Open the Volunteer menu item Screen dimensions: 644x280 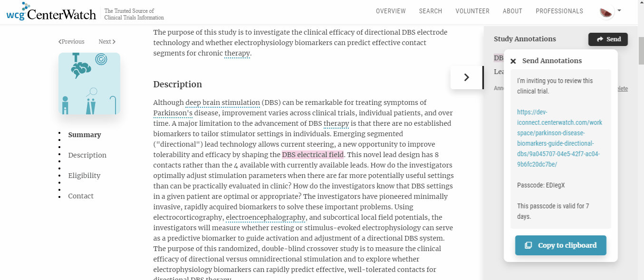pos(472,11)
